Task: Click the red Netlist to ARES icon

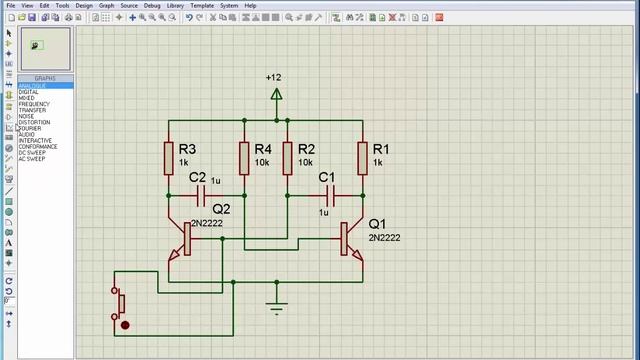Action: [439, 18]
